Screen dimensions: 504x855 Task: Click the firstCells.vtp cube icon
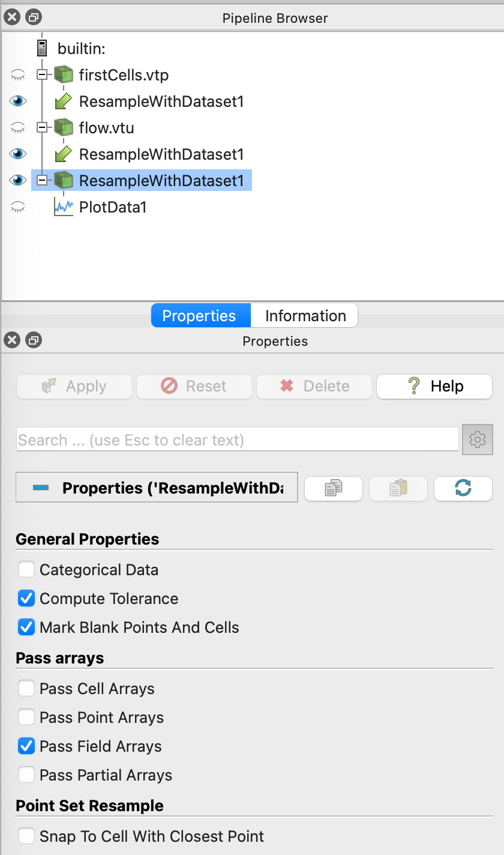(x=63, y=75)
